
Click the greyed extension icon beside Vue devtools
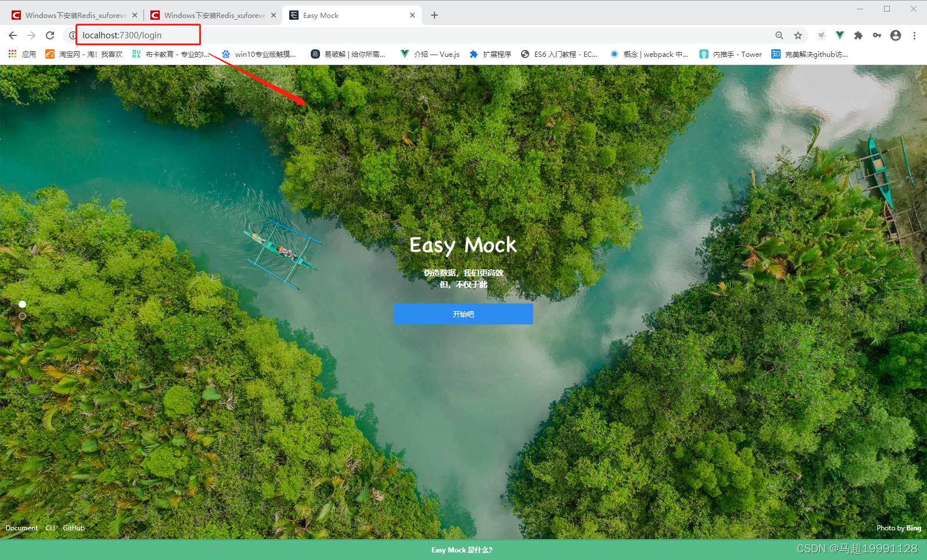point(821,35)
